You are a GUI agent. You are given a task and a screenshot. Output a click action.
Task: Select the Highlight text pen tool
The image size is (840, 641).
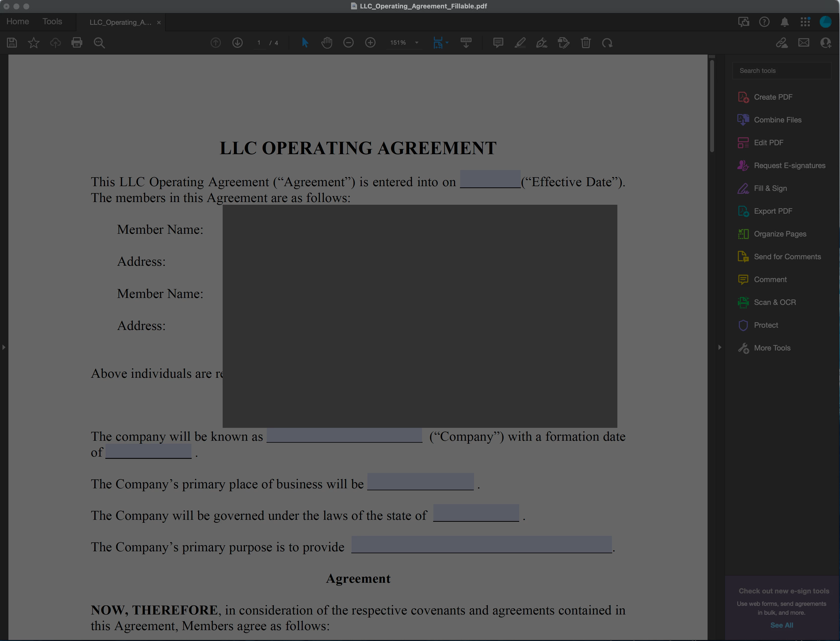click(520, 43)
